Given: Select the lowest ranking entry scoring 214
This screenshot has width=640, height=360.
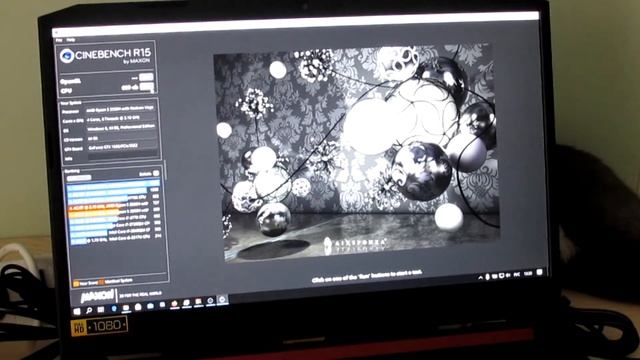Looking at the screenshot, I should (x=116, y=240).
